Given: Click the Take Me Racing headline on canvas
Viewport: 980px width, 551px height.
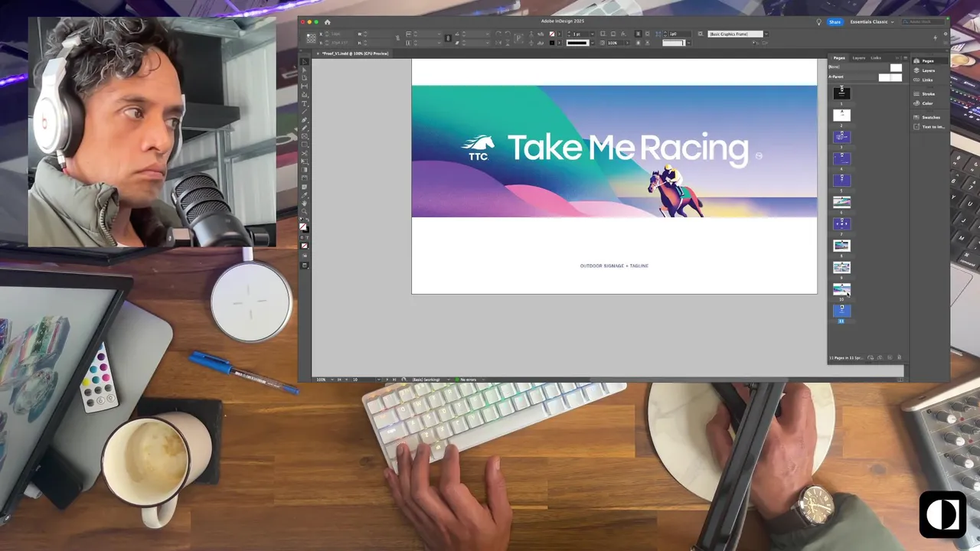Looking at the screenshot, I should pyautogui.click(x=628, y=148).
